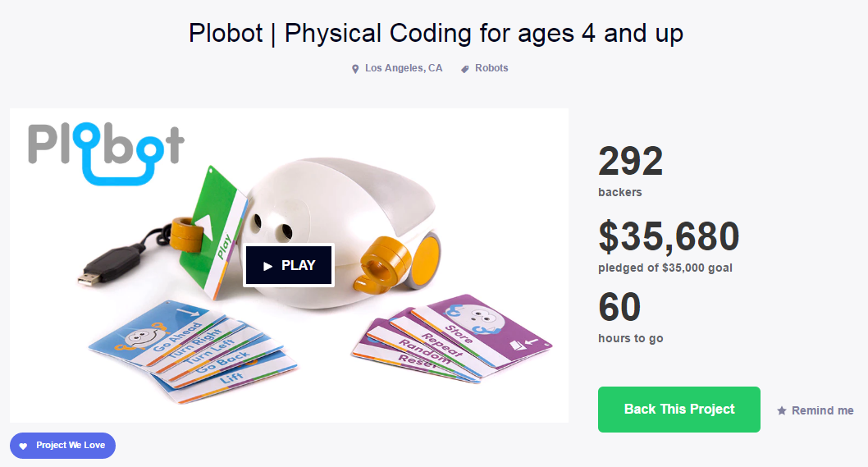Open the Robots category link
Image resolution: width=868 pixels, height=467 pixels.
click(491, 68)
